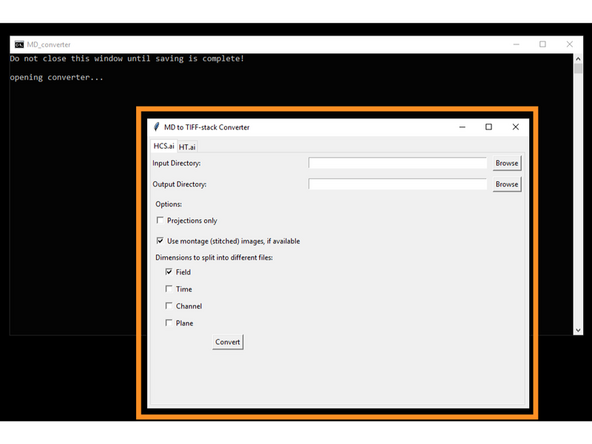Minimize the MD to TIFF-stack Converter window

pos(462,127)
